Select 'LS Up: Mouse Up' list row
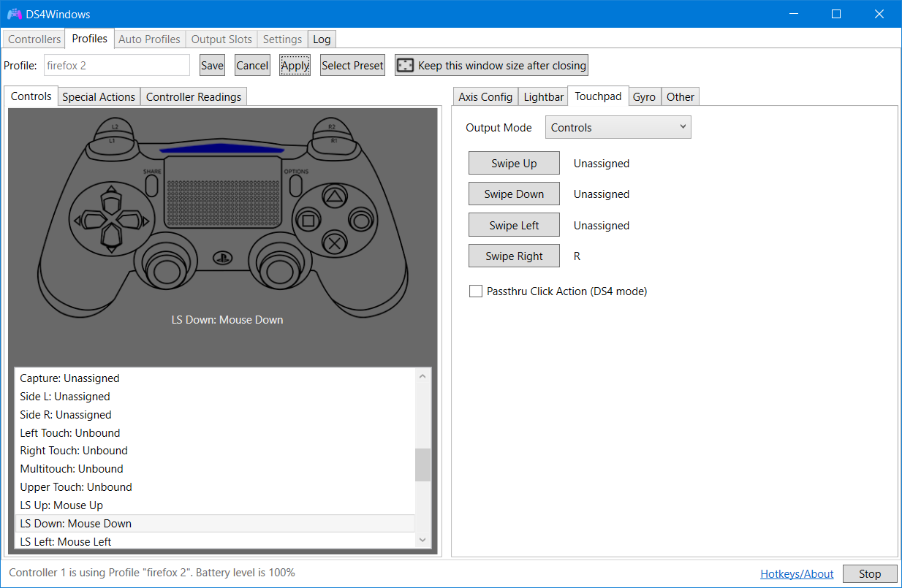 215,505
